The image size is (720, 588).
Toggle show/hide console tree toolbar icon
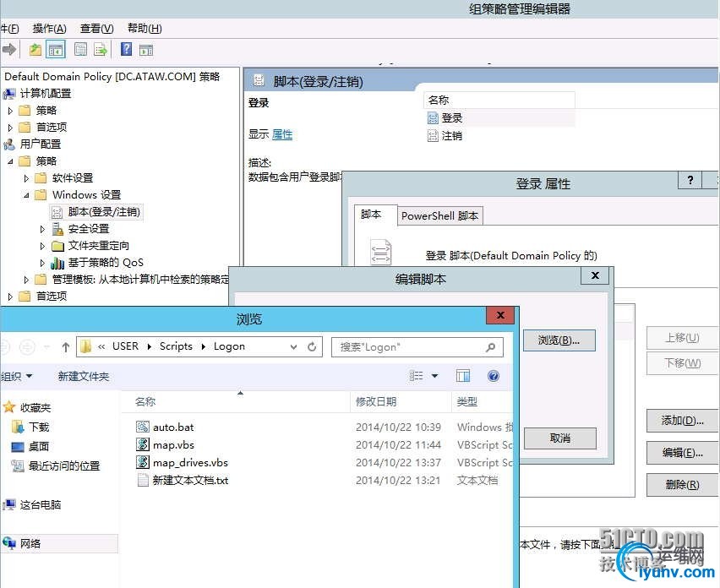coord(56,50)
